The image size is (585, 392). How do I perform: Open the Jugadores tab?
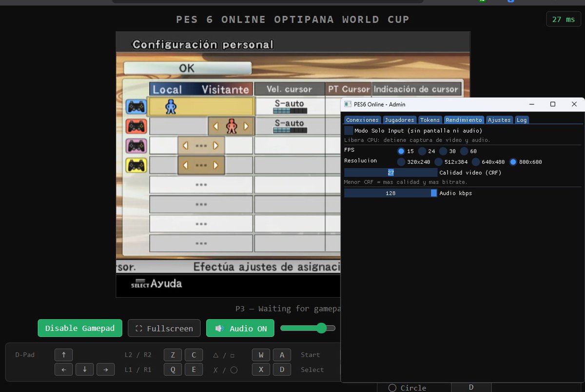399,120
